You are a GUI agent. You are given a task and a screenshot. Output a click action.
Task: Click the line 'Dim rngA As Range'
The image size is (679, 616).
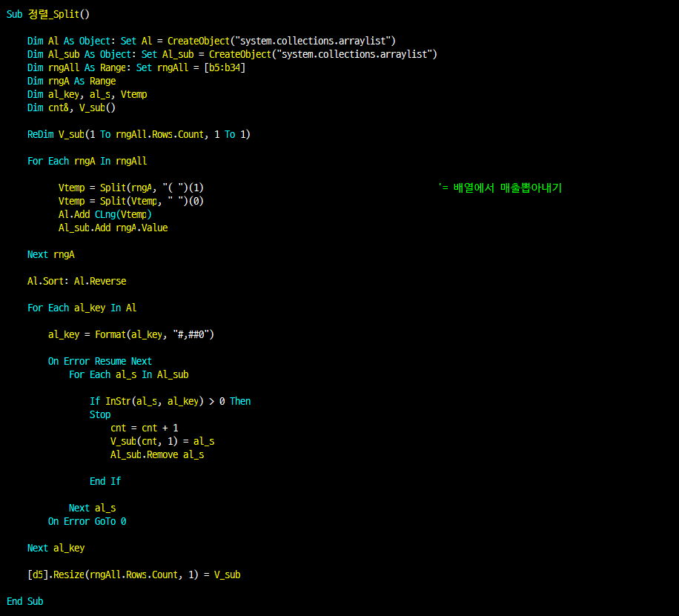pos(71,82)
